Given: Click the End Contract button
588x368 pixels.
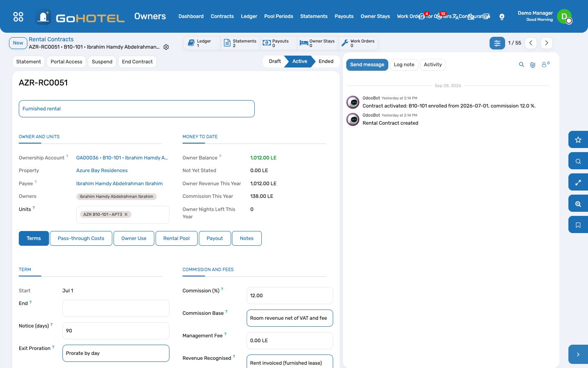Looking at the screenshot, I should point(137,62).
